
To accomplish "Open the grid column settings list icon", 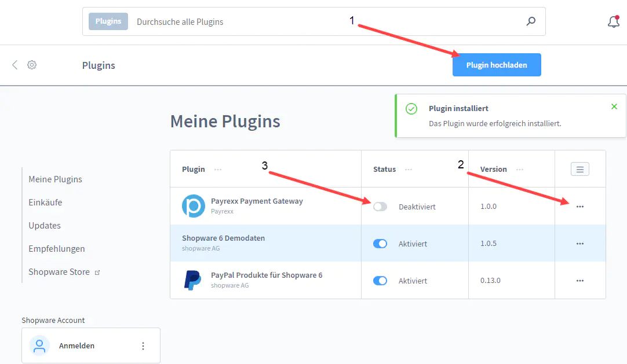I will [580, 169].
